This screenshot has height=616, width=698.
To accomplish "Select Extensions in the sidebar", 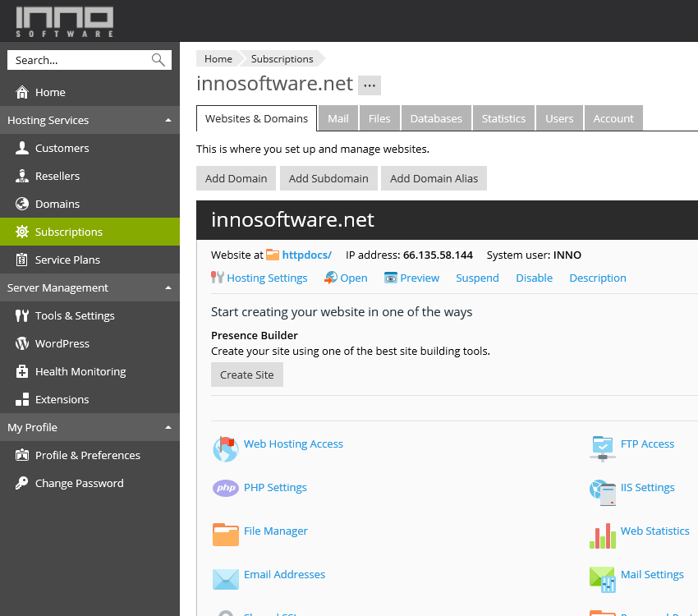I will (x=90, y=399).
